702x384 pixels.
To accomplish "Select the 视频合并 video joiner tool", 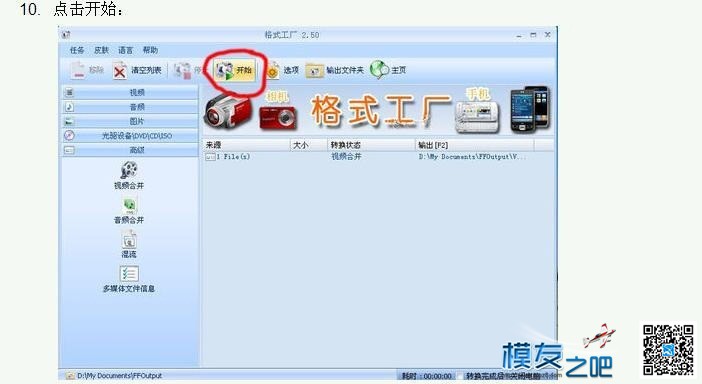I will pyautogui.click(x=129, y=175).
